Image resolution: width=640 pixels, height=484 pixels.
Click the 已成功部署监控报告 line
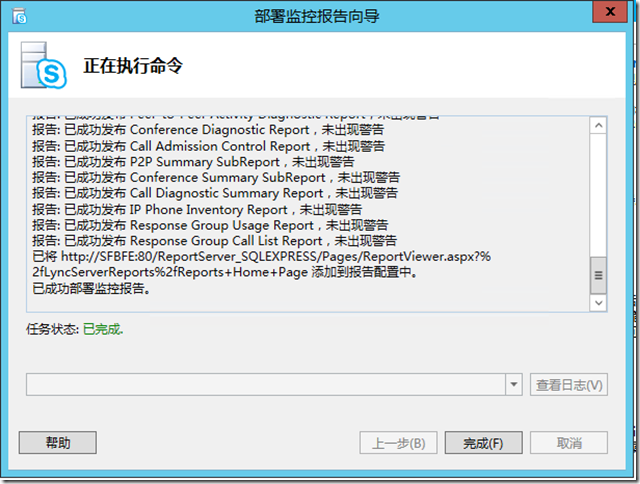tap(91, 288)
